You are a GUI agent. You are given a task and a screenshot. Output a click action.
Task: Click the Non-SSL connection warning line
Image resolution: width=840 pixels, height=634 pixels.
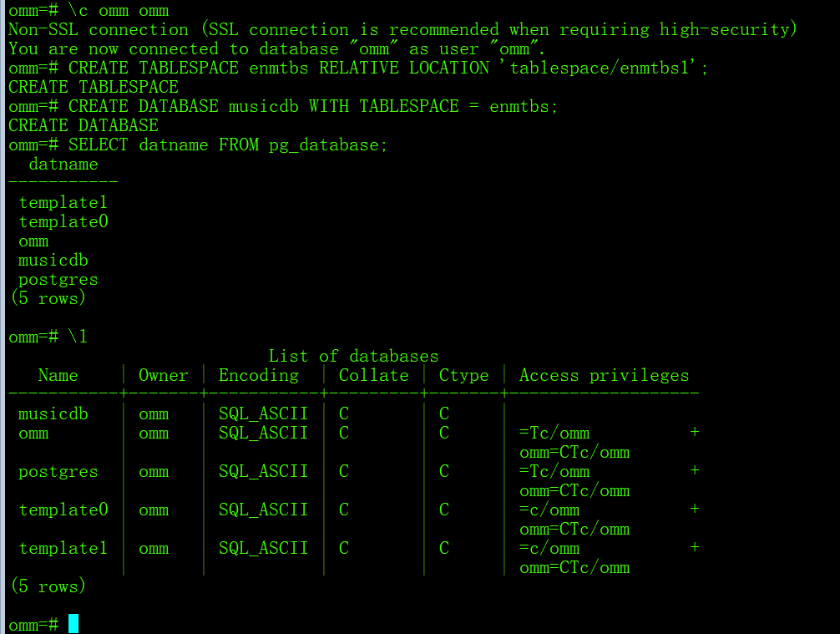tap(402, 30)
